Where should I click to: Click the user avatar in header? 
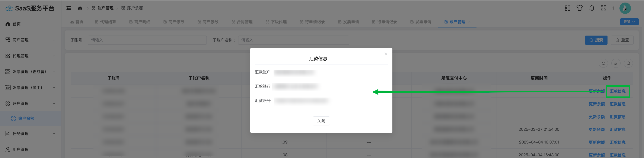click(625, 8)
